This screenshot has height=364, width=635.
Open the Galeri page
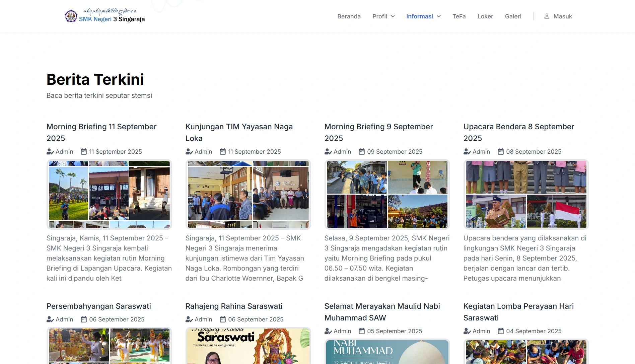(x=513, y=16)
